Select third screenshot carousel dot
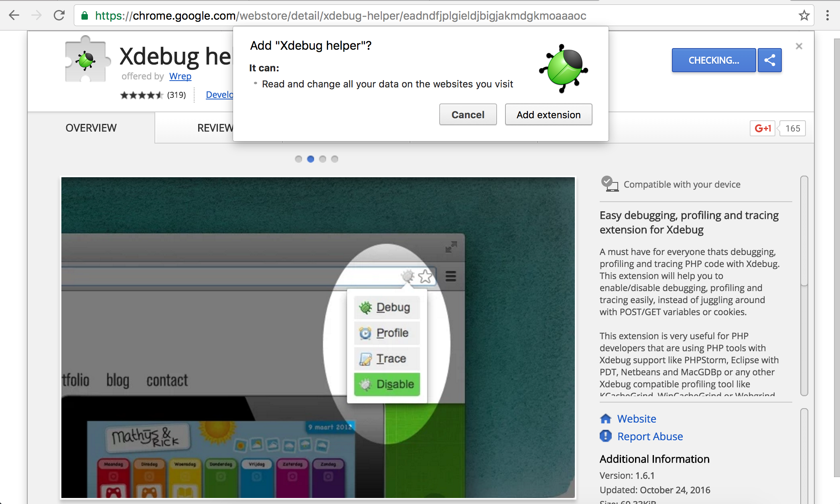The image size is (840, 504). [x=323, y=159]
